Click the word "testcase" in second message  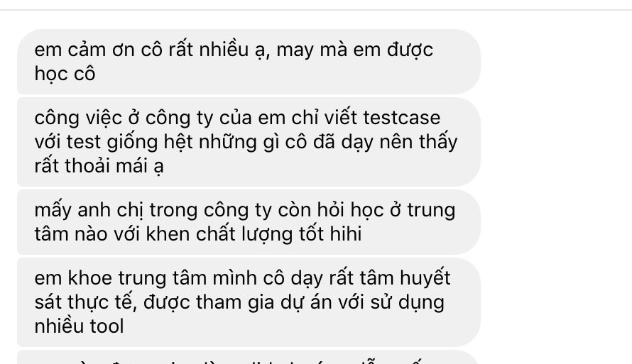coord(402,118)
